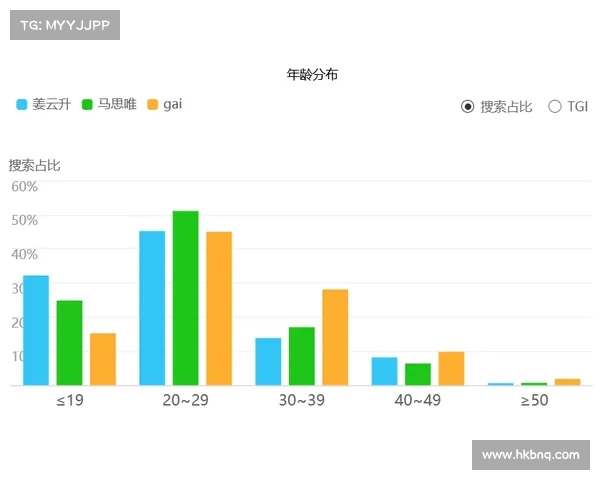
Task: Click the 年龄分布 chart title
Action: coord(312,74)
